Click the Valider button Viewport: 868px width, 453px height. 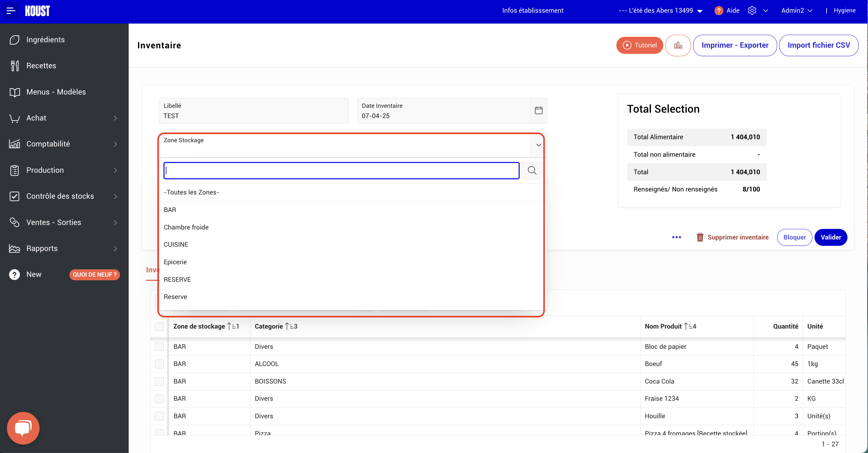tap(831, 237)
